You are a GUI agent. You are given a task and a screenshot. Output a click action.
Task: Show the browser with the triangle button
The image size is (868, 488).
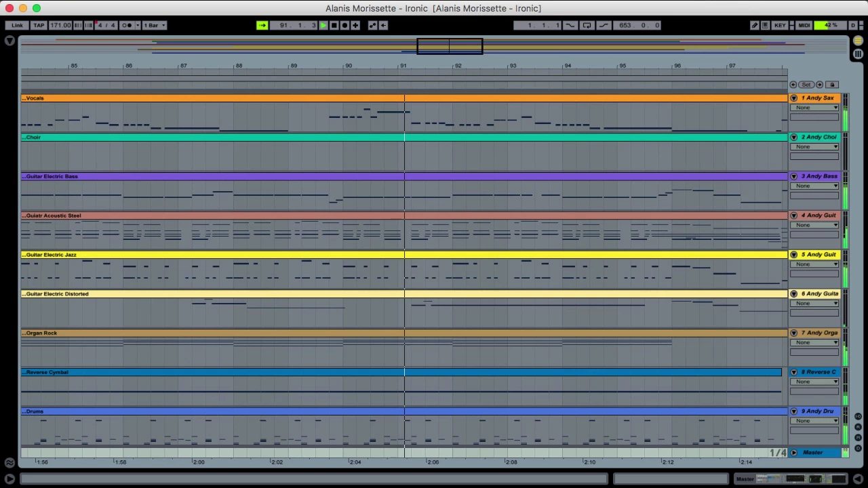point(9,41)
